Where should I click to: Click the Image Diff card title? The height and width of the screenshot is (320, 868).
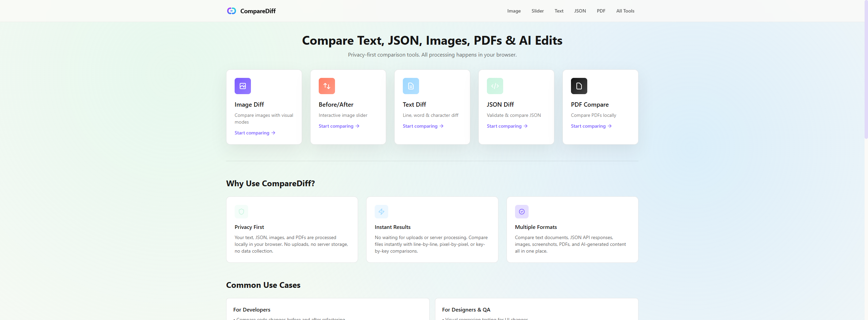(x=249, y=105)
